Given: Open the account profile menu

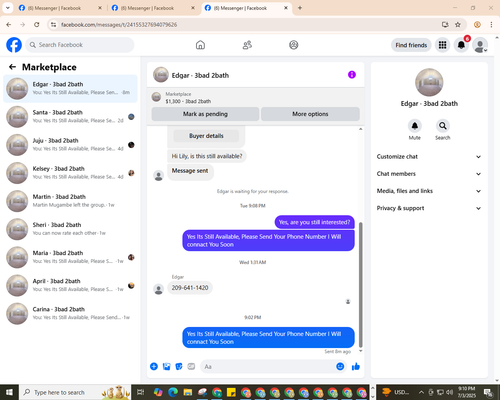Looking at the screenshot, I should pyautogui.click(x=480, y=45).
